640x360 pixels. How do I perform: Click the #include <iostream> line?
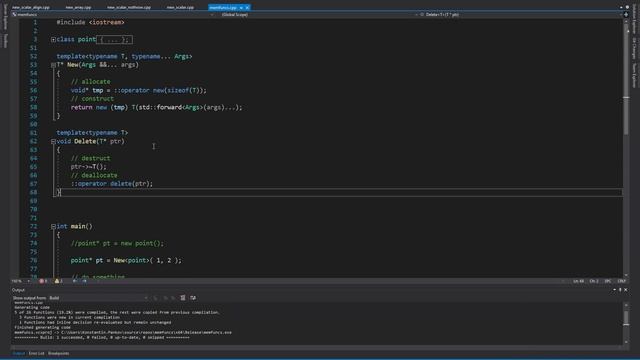coord(91,22)
